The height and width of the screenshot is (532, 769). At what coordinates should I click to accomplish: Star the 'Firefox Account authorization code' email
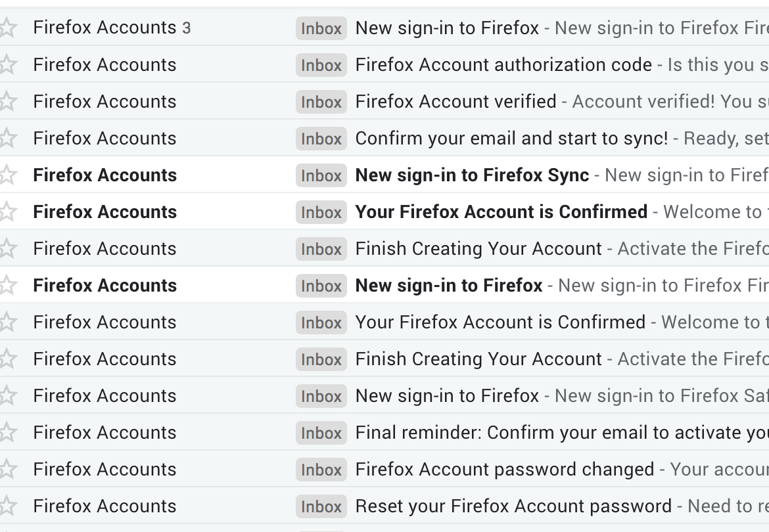pyautogui.click(x=7, y=64)
